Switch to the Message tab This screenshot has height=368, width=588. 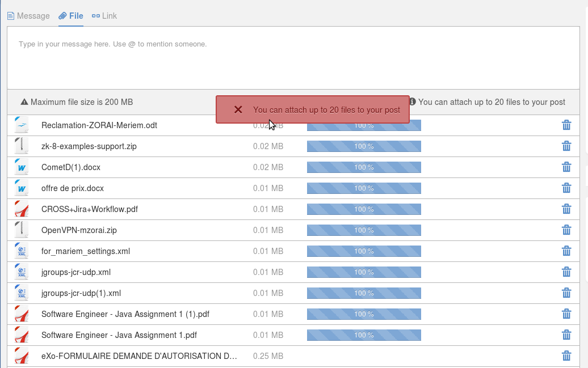tap(28, 16)
